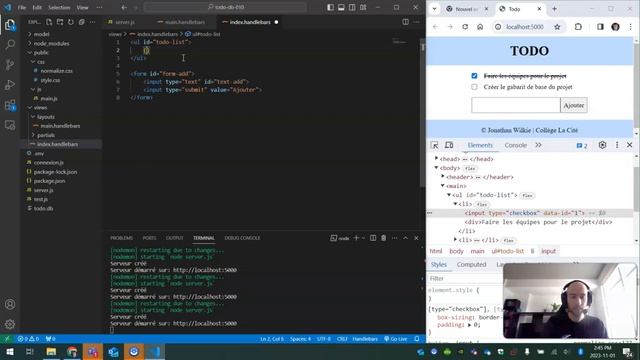640x360 pixels.
Task: Click the Ajouter button
Action: click(x=573, y=105)
